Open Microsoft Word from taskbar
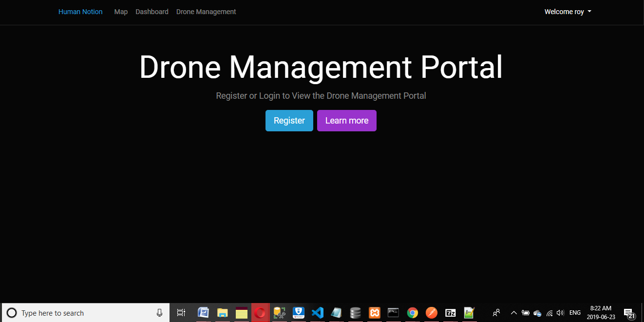644x322 pixels. pos(203,313)
